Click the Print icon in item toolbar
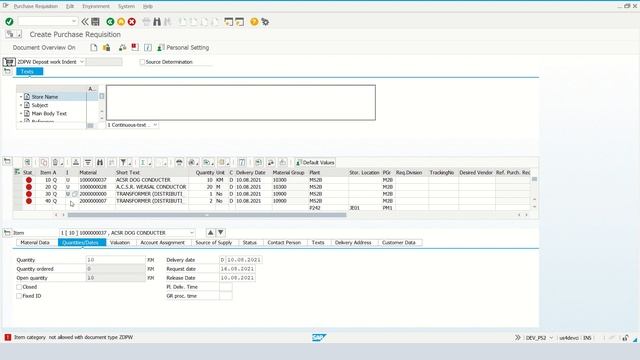Viewport: 640px width, 360px height. point(179,162)
